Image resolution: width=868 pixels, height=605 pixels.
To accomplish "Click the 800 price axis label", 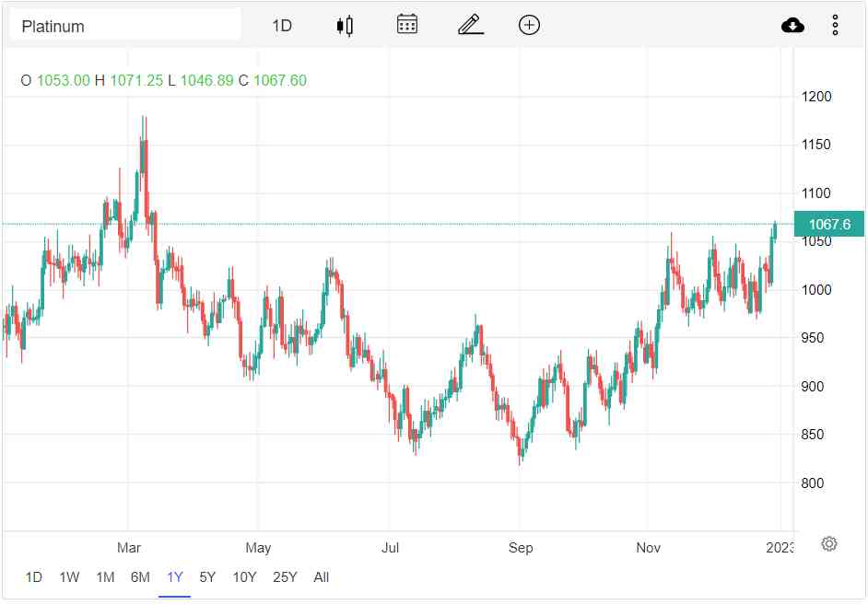I will [812, 483].
